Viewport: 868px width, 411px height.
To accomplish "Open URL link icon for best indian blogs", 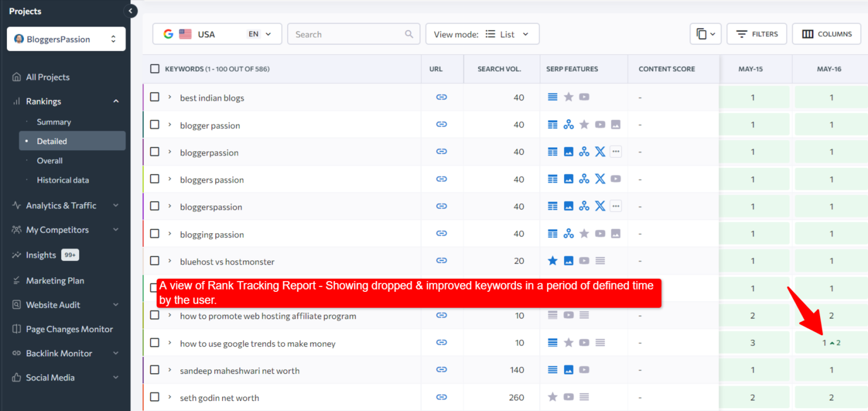I will point(441,97).
